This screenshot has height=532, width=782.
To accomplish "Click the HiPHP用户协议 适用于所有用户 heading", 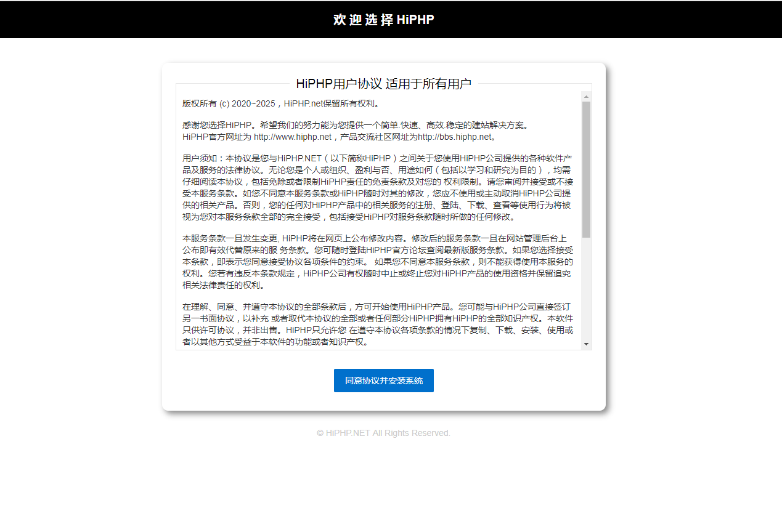I will pos(383,84).
